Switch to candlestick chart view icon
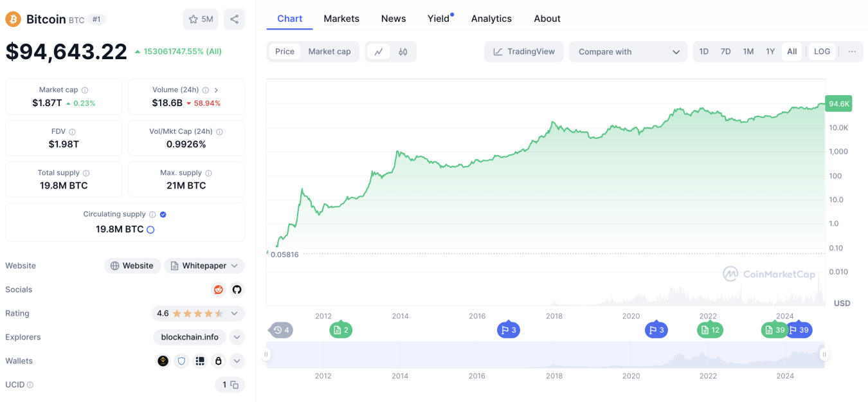The width and height of the screenshot is (868, 402). (403, 51)
